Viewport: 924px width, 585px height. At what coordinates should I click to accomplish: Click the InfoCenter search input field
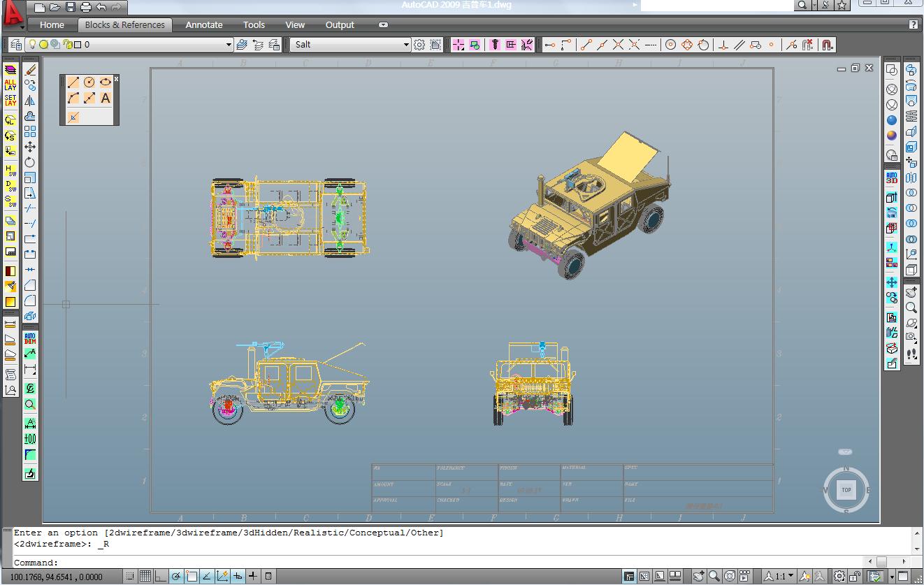click(717, 6)
